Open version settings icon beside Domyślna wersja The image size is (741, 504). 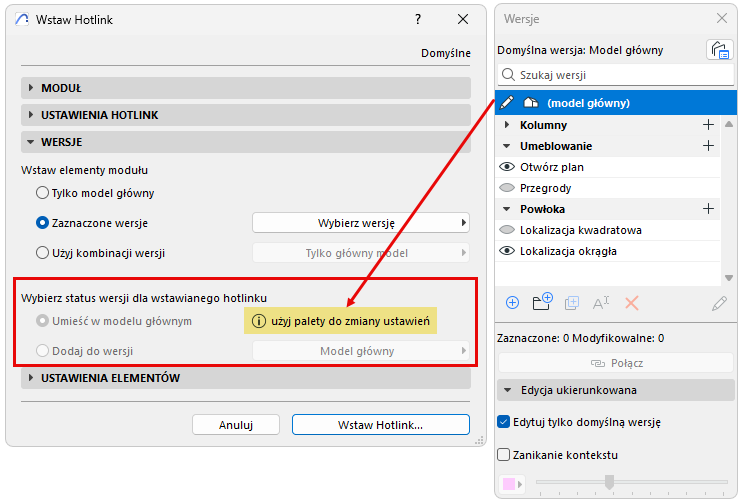click(719, 50)
